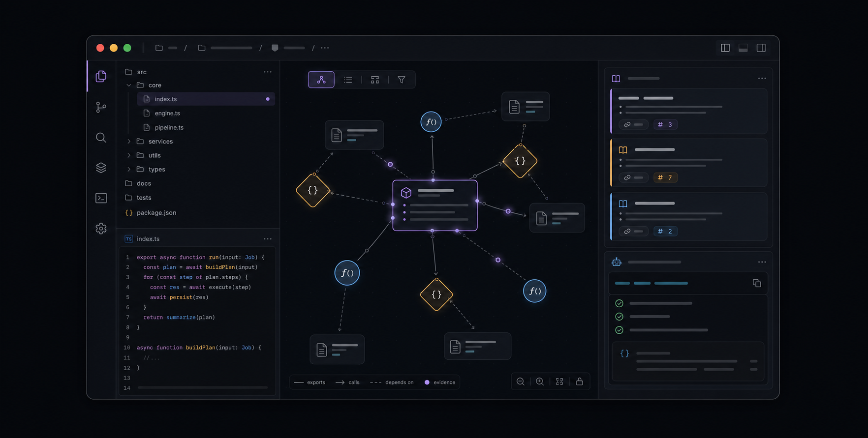Open the index.ts editor more options menu
This screenshot has height=438, width=868.
(x=268, y=239)
